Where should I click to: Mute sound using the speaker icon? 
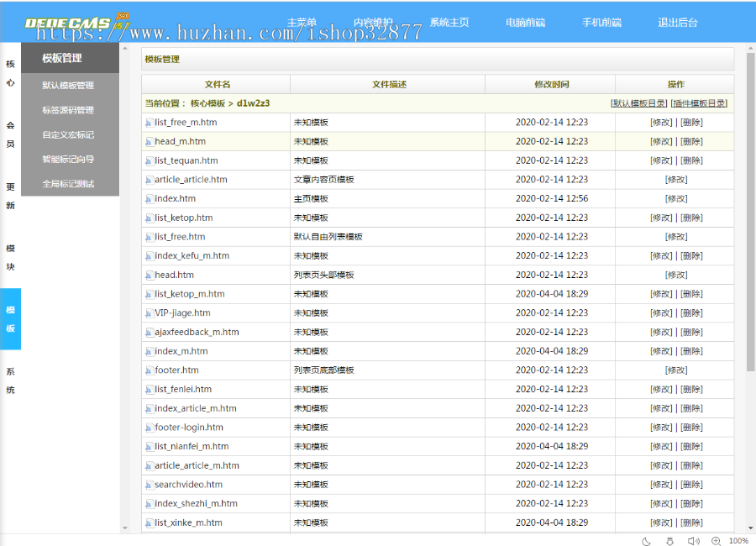(x=693, y=541)
